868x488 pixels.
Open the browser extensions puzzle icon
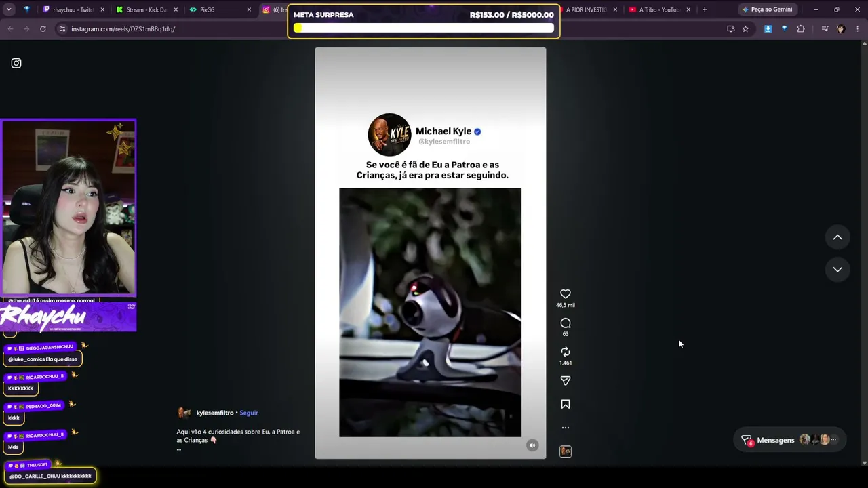click(x=801, y=29)
